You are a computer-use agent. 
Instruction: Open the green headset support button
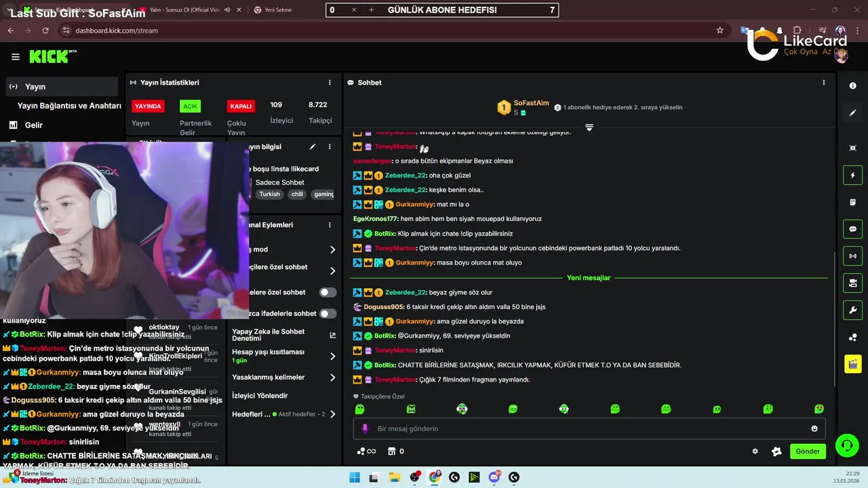point(847,445)
